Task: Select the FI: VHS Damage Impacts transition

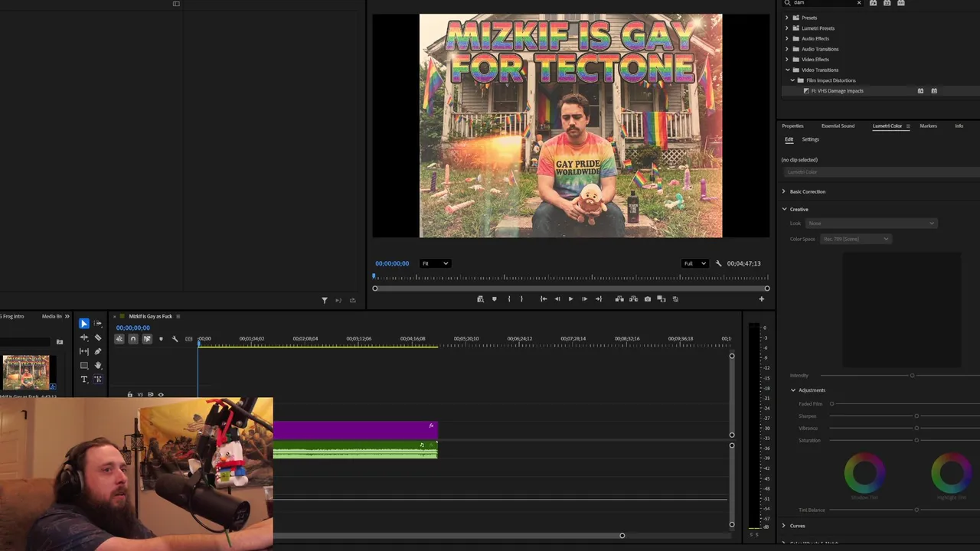Action: point(837,91)
